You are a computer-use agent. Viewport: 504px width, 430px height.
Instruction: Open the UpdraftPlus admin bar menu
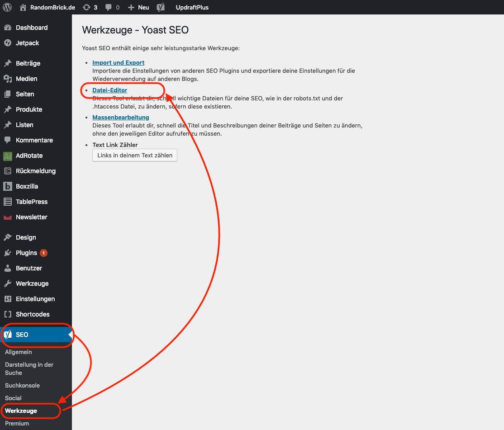click(192, 7)
